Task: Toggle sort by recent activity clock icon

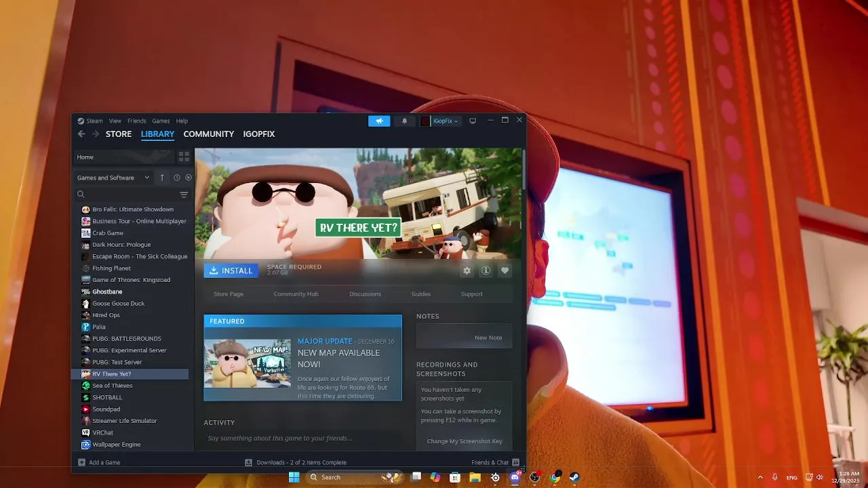Action: 176,178
